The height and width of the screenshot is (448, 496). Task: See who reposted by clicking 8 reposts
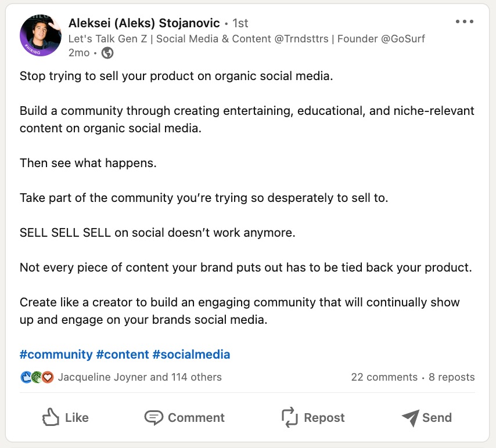click(x=450, y=377)
